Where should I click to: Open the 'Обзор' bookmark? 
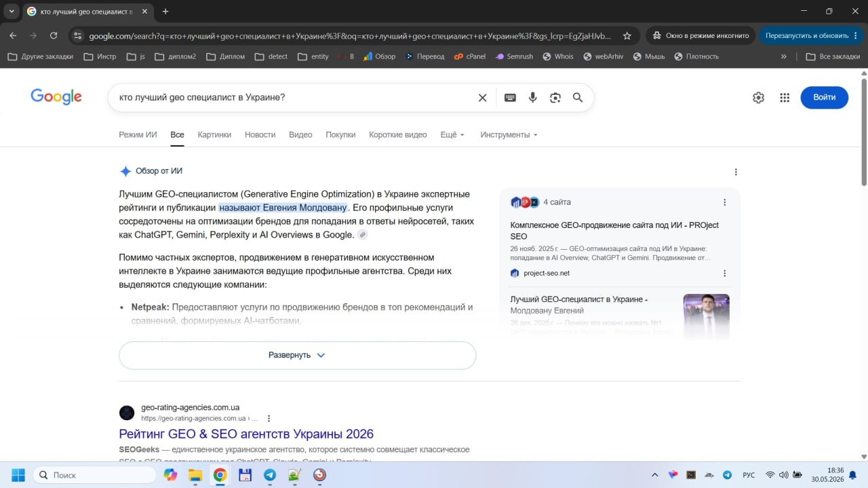pos(379,56)
